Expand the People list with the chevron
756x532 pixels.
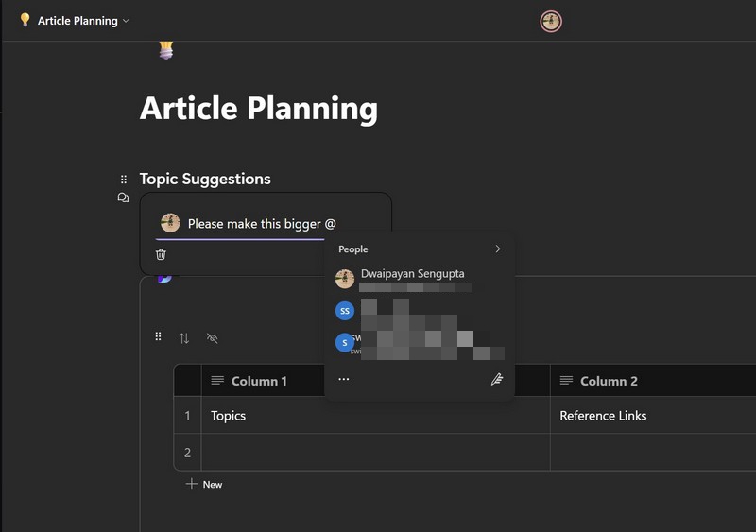498,249
